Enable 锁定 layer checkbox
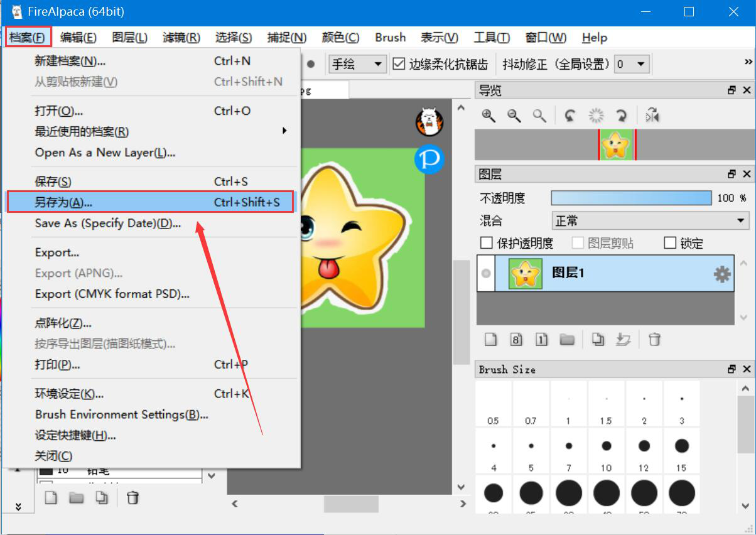Screen dimensions: 756x535 coord(670,243)
